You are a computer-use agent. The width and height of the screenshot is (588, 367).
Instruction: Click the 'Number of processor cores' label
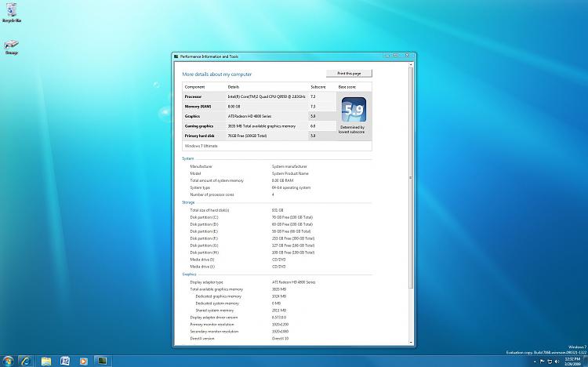[x=212, y=194]
